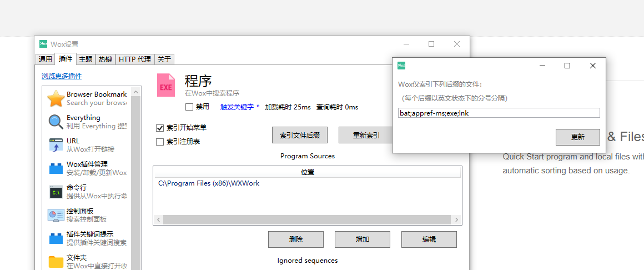Select the URL plugin icon
644x270 pixels.
click(56, 145)
